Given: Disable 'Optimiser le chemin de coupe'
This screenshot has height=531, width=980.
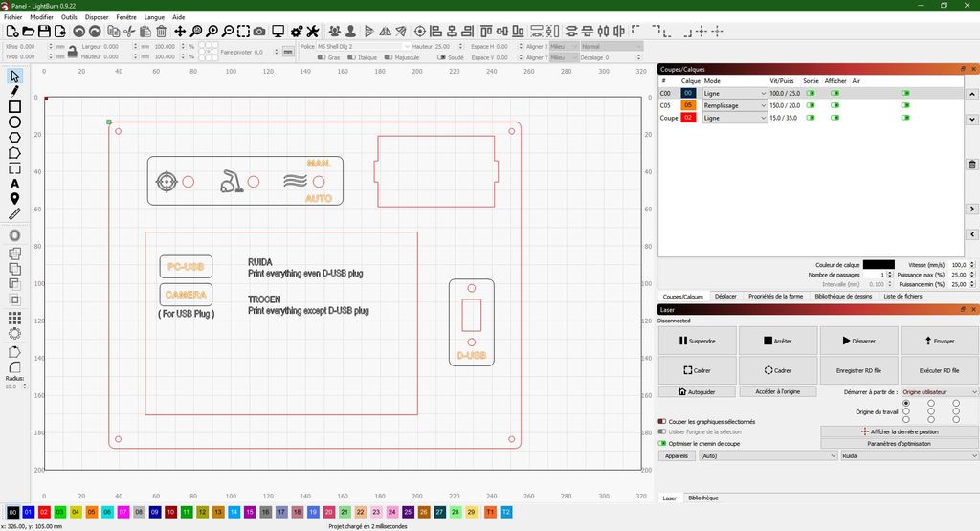Looking at the screenshot, I should click(662, 443).
